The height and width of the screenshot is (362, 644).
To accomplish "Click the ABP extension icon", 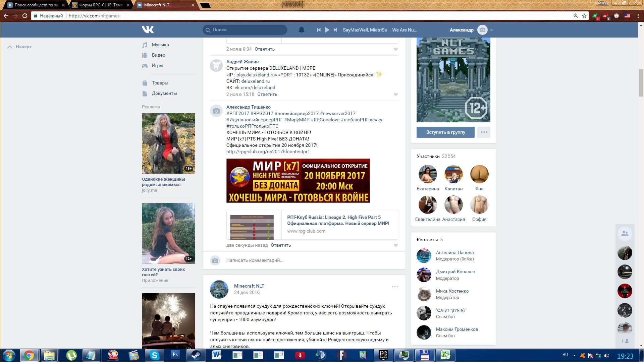I will (x=606, y=16).
